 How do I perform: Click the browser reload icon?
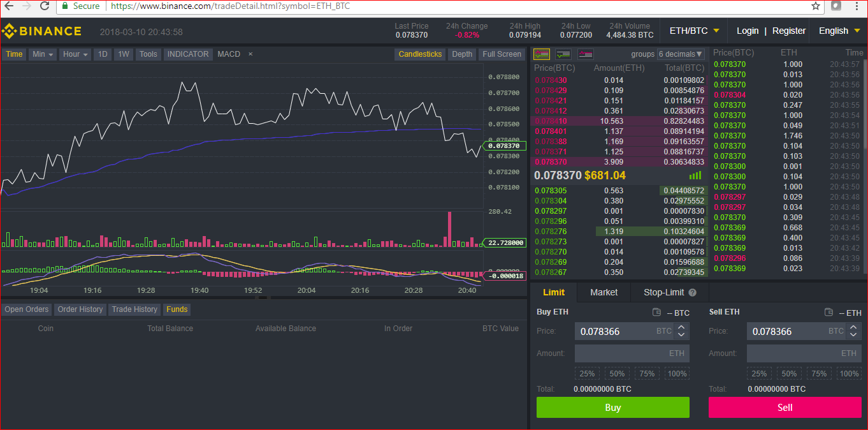click(45, 6)
